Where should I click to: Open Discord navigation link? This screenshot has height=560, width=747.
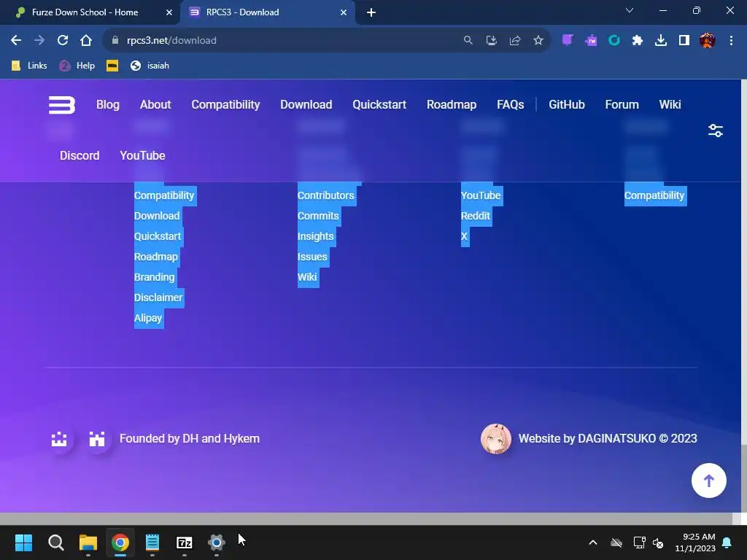point(80,156)
